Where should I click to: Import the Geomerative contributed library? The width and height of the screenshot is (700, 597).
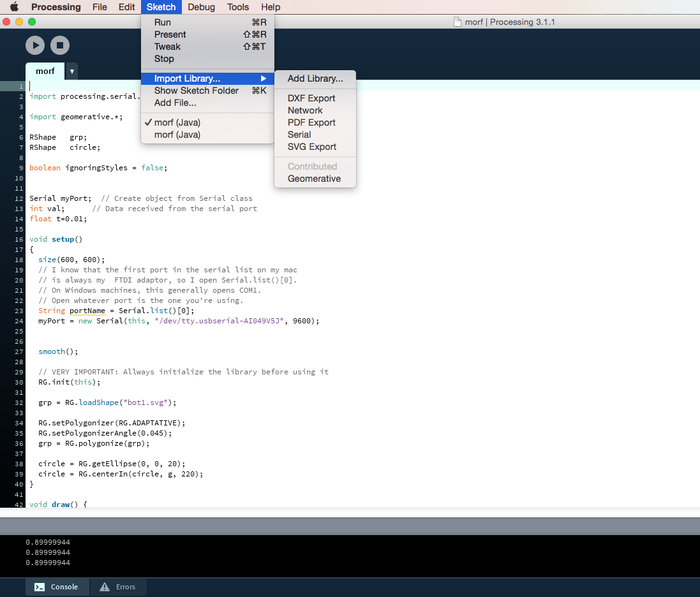click(x=315, y=179)
